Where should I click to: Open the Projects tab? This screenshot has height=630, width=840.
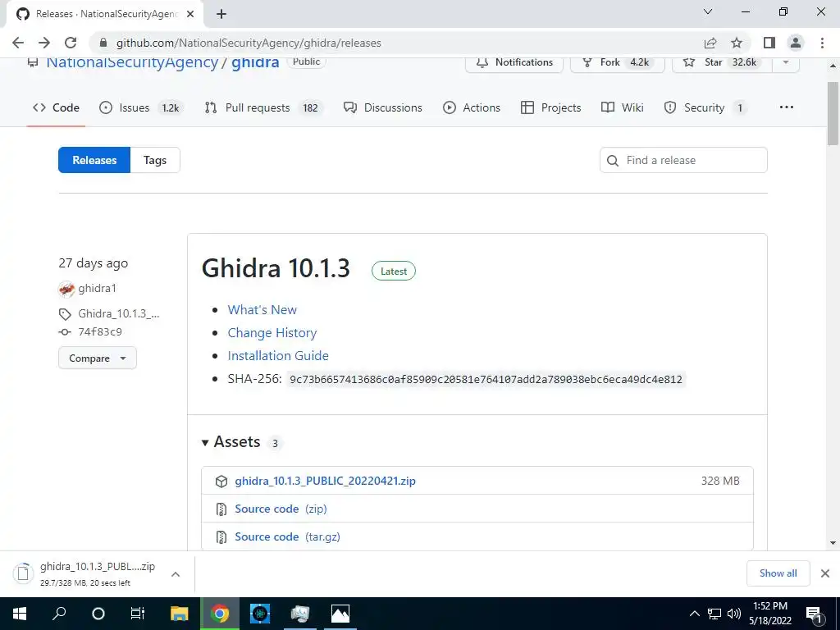pos(550,107)
